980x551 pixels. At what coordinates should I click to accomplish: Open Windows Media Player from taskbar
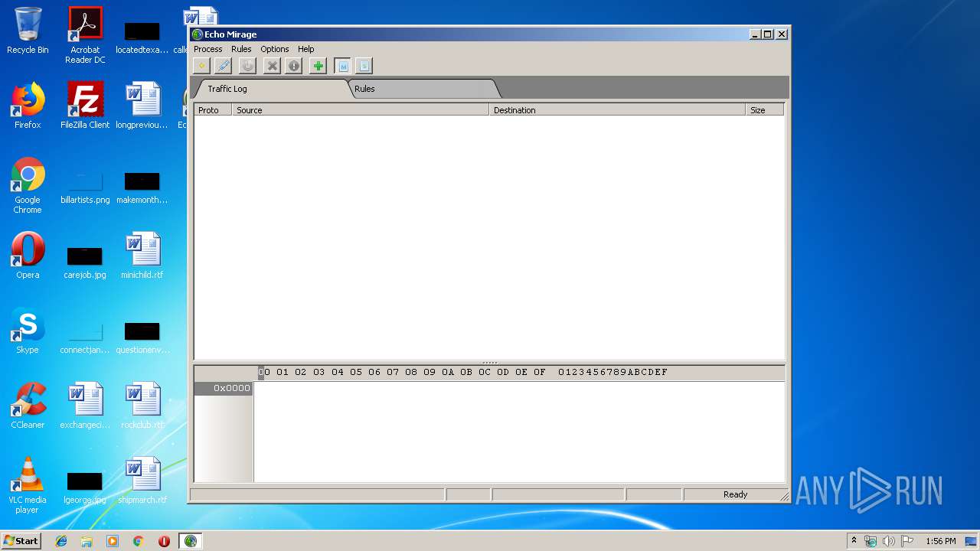pos(113,541)
